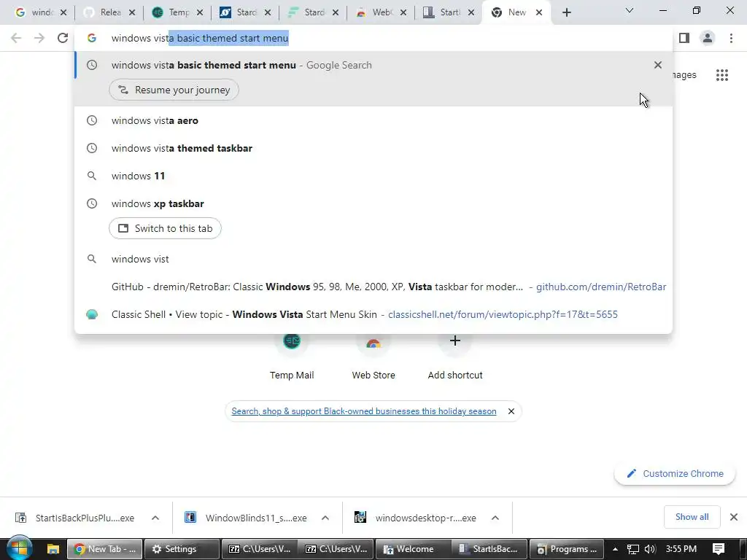
Task: Open Classic Shell Vista Start Menu Skin suggestion
Action: point(373,314)
